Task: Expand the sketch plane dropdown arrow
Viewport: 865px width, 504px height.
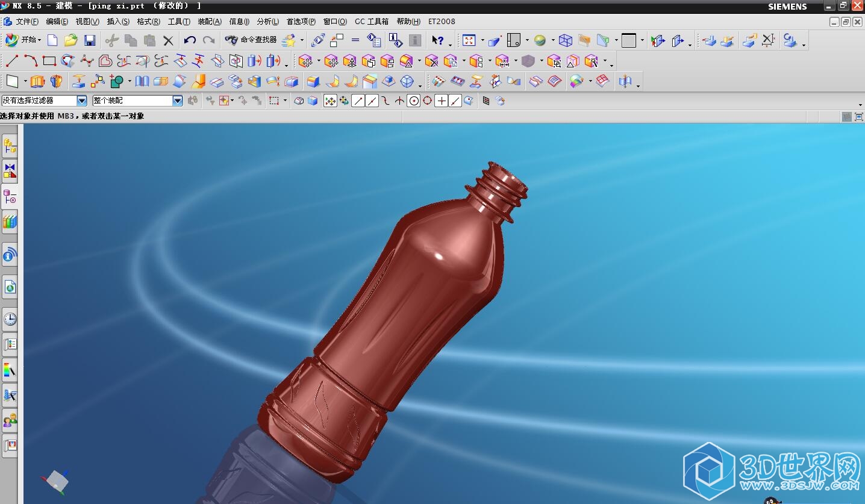Action: (25, 81)
